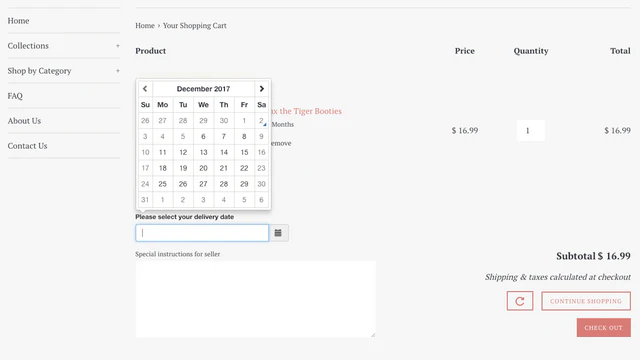Open About Us page from sidebar
Screen dimensions: 640x360
point(24,121)
